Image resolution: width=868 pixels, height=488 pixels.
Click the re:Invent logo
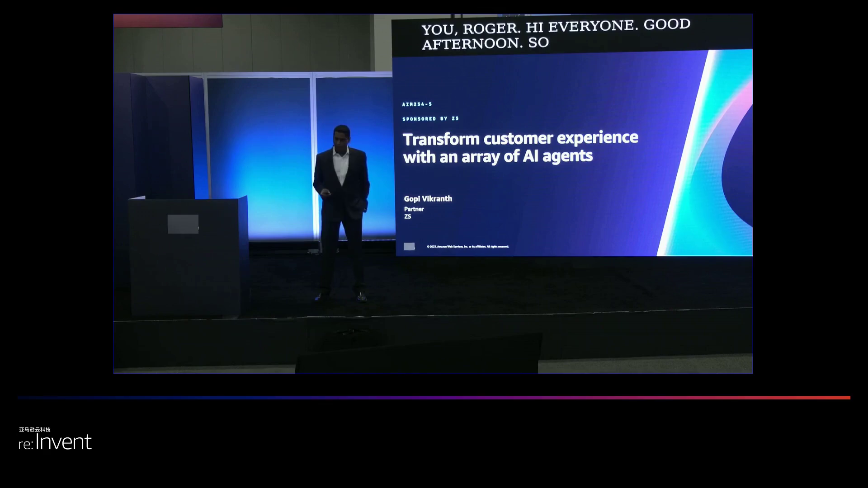pyautogui.click(x=55, y=442)
